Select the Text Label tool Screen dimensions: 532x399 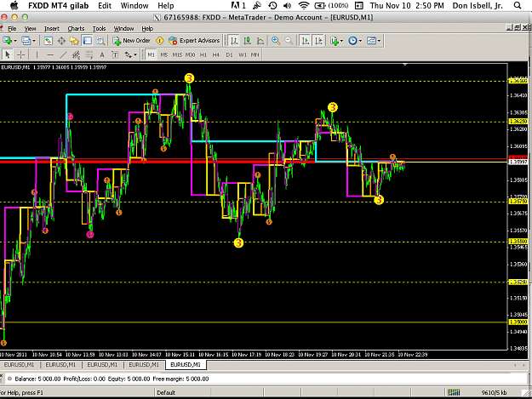[115, 54]
